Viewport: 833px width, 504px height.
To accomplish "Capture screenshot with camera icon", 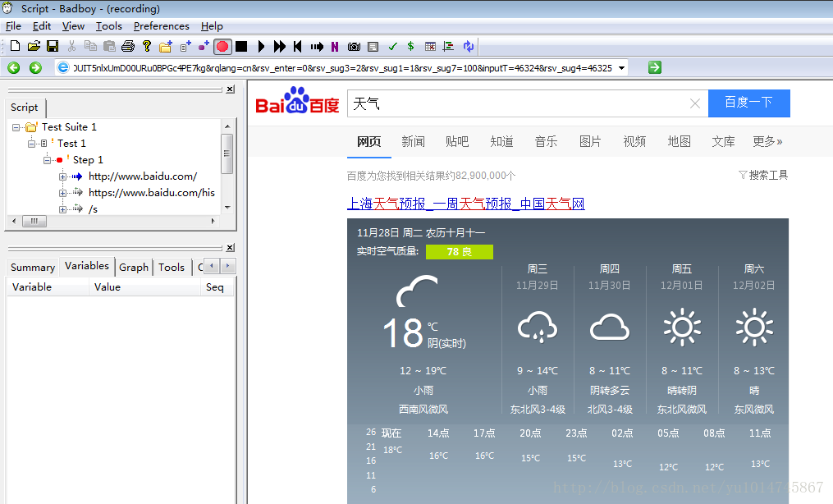I will [354, 46].
